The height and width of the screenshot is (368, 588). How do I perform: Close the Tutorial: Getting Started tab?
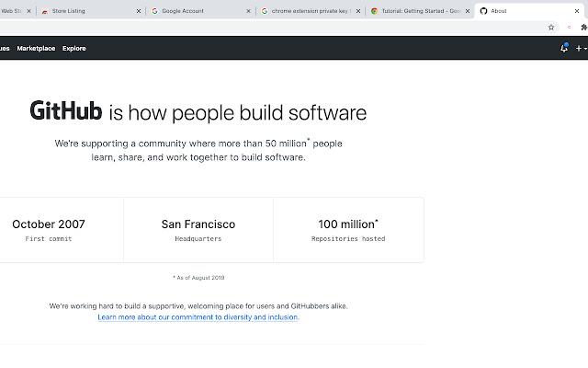(x=468, y=11)
